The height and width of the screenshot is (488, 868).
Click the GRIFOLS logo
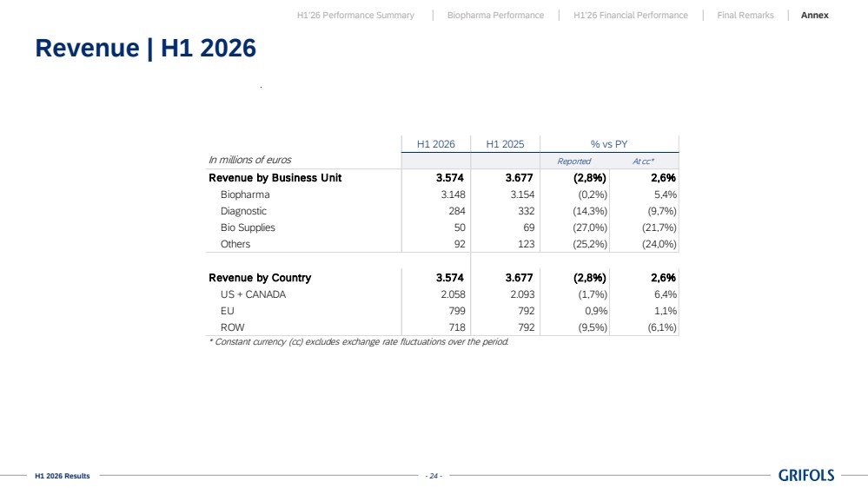tap(806, 475)
